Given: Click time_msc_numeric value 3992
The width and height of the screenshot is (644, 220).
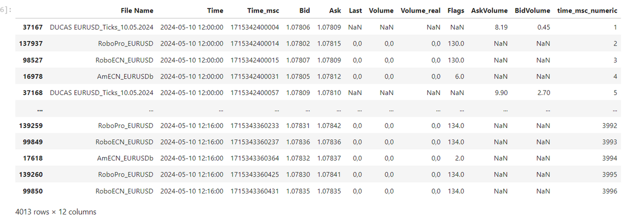Looking at the screenshot, I should (610, 125).
